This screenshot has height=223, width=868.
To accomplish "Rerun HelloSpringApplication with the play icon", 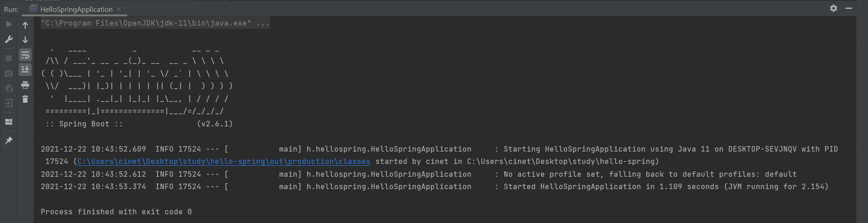I will coord(9,25).
